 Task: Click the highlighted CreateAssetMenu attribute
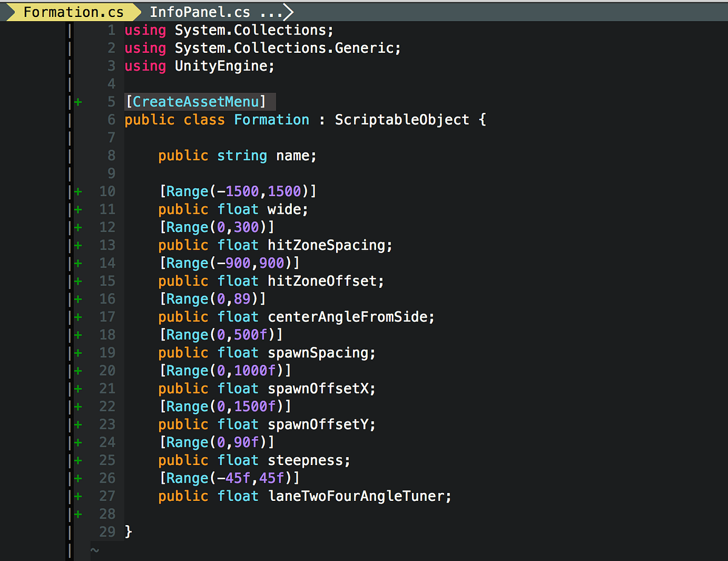coord(197,101)
